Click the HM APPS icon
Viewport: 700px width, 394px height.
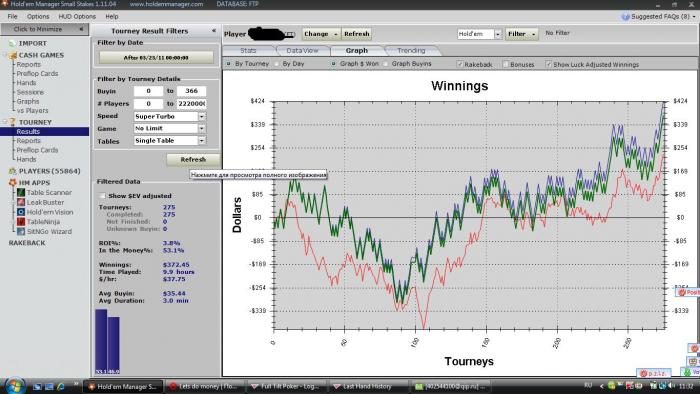[12, 182]
